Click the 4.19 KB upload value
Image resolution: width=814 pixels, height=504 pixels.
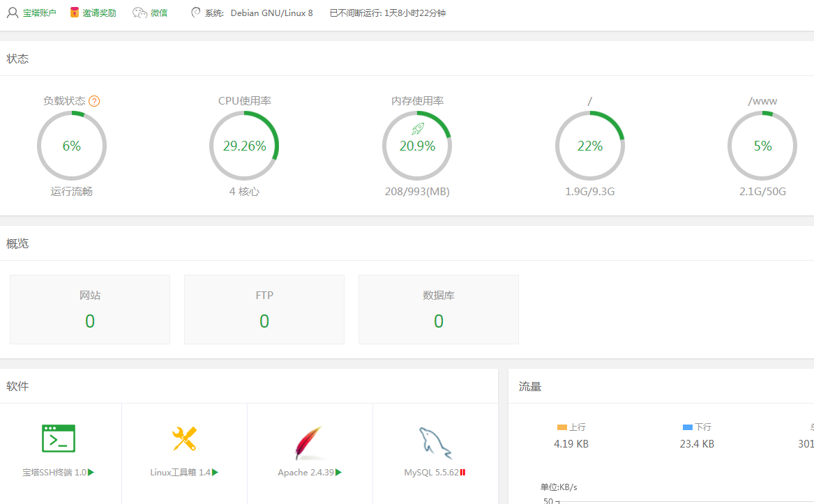571,444
